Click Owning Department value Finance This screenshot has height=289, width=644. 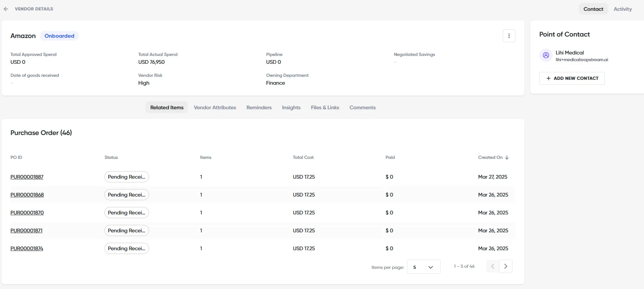(x=275, y=83)
